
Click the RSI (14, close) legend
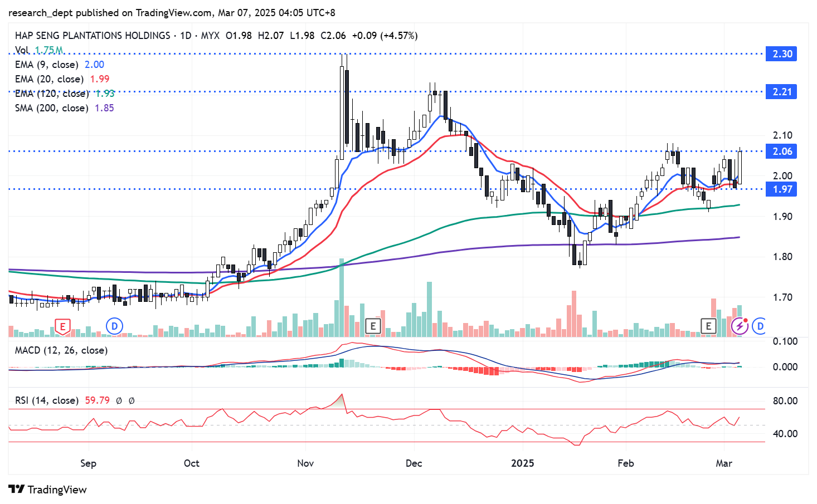point(47,400)
